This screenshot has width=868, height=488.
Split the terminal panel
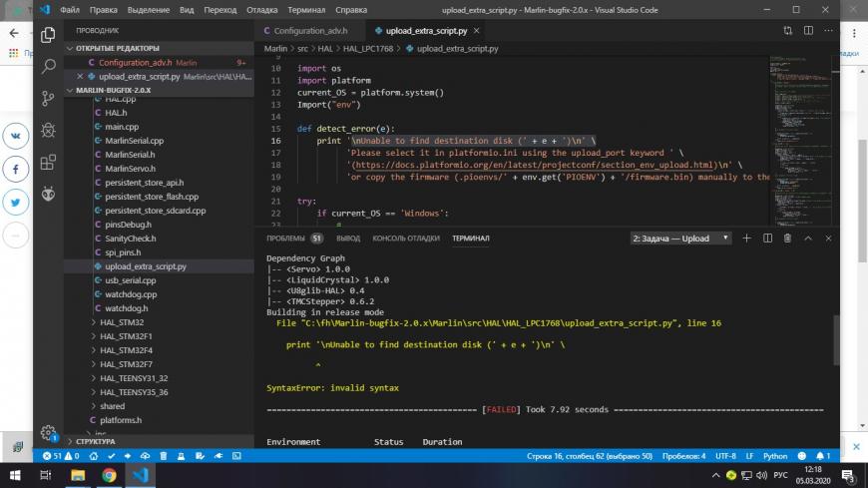[767, 239]
